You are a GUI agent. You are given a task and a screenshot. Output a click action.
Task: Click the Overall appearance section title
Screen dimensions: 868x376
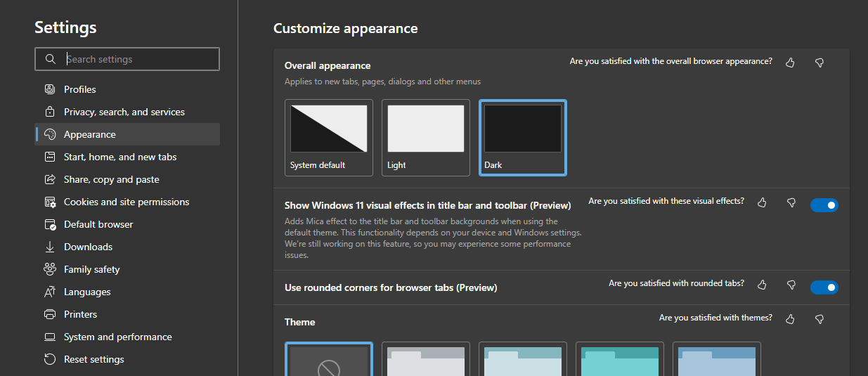328,65
